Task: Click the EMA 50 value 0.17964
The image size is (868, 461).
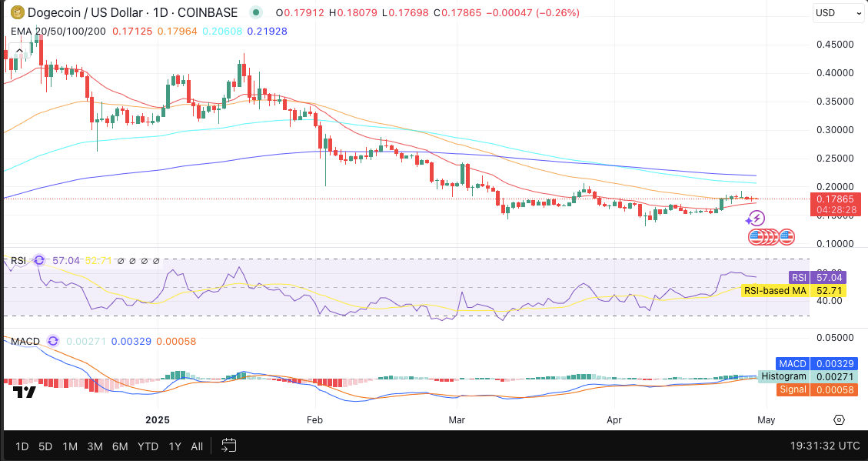Action: click(177, 31)
